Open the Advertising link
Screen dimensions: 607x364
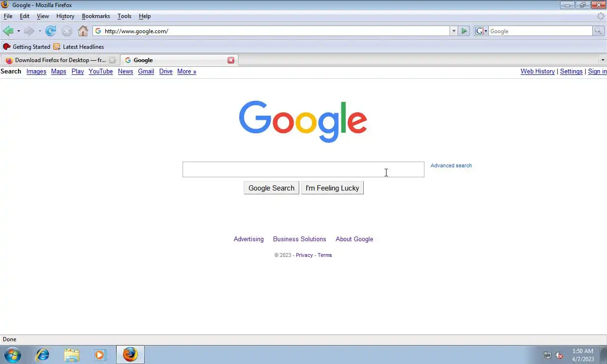pos(248,239)
